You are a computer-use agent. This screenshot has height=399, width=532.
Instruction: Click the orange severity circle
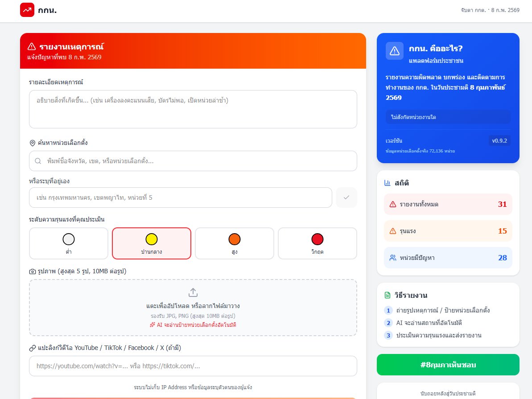(235, 239)
